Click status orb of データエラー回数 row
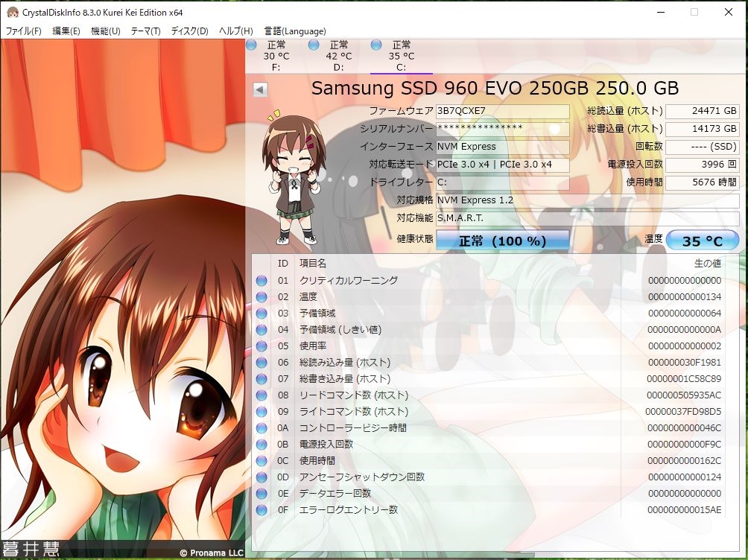 click(x=262, y=493)
